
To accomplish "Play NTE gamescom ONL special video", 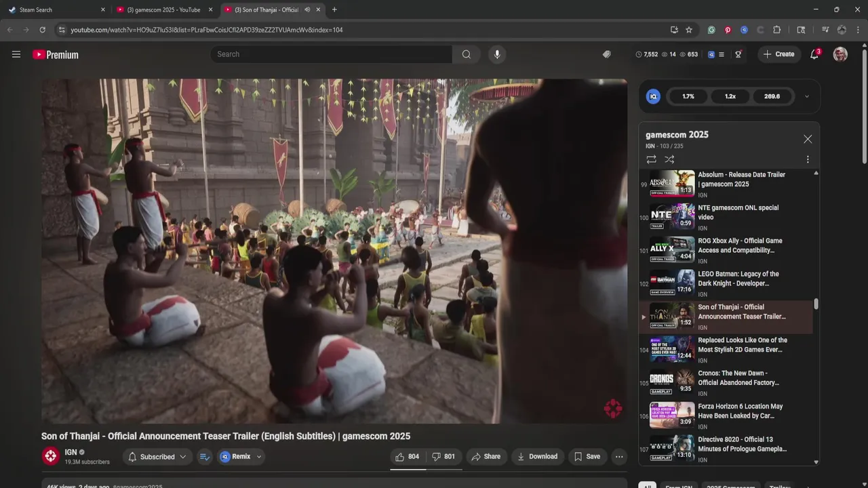I will (726, 218).
